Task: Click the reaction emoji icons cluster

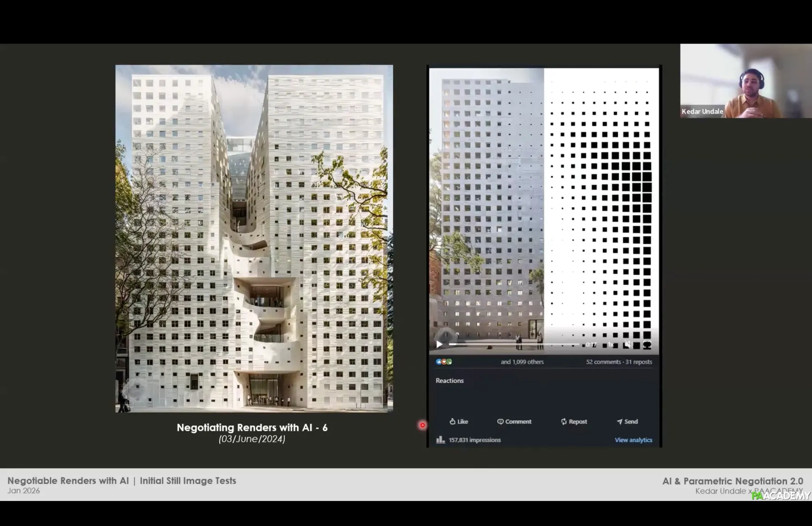Action: tap(444, 362)
